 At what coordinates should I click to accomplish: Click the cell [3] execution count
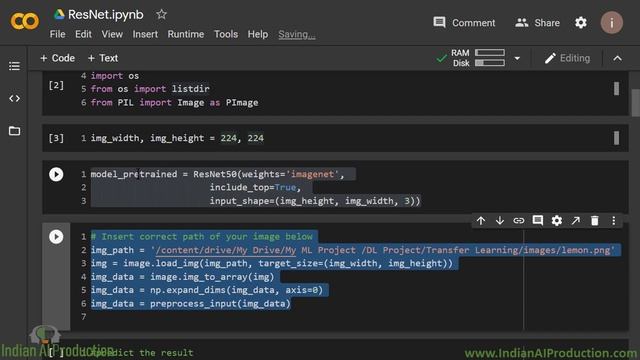click(x=56, y=138)
